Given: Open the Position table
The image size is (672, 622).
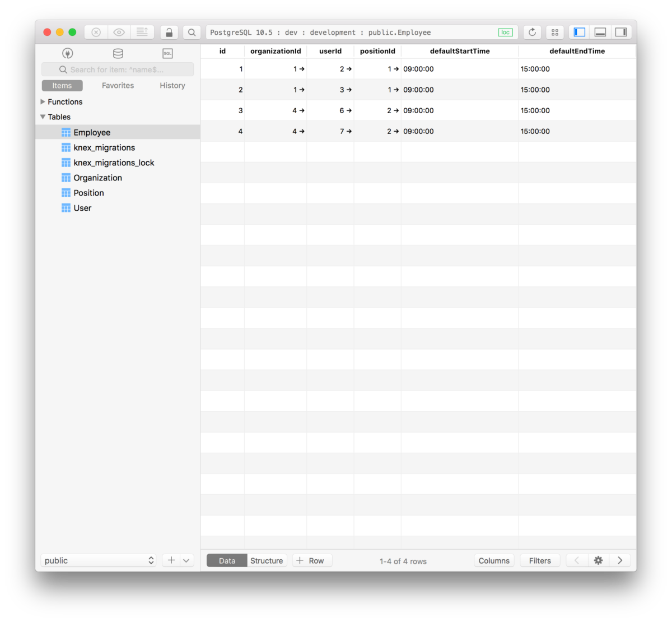Looking at the screenshot, I should (88, 193).
